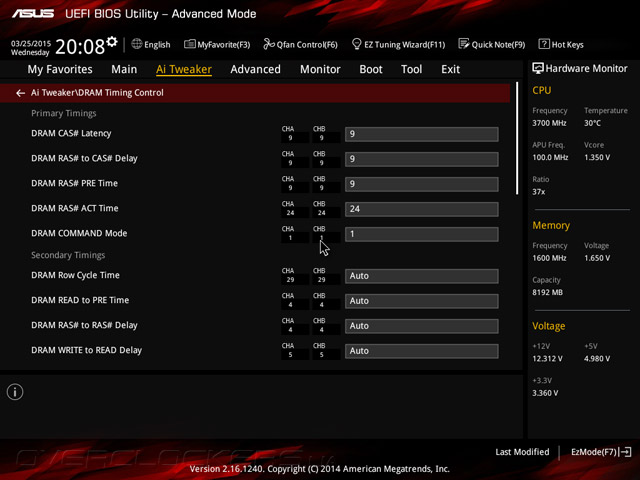Select DRAM COMMAND Mode field
The height and width of the screenshot is (480, 640).
click(422, 234)
